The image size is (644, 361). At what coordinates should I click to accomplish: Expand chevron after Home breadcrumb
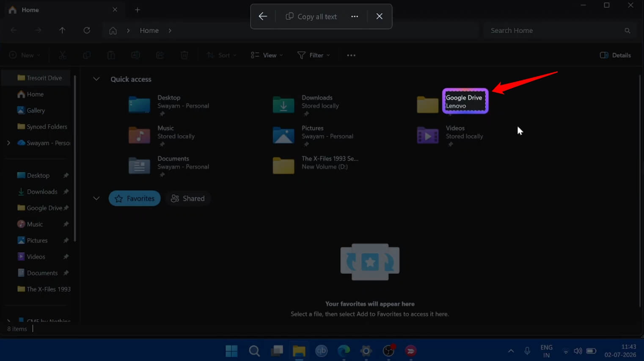[170, 30]
